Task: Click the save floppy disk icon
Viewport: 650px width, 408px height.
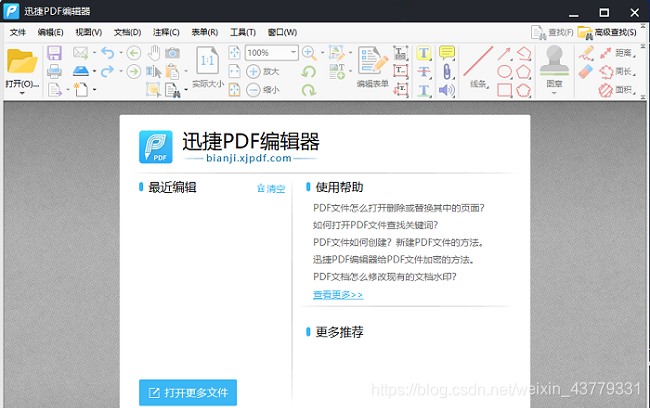Action: [54, 53]
